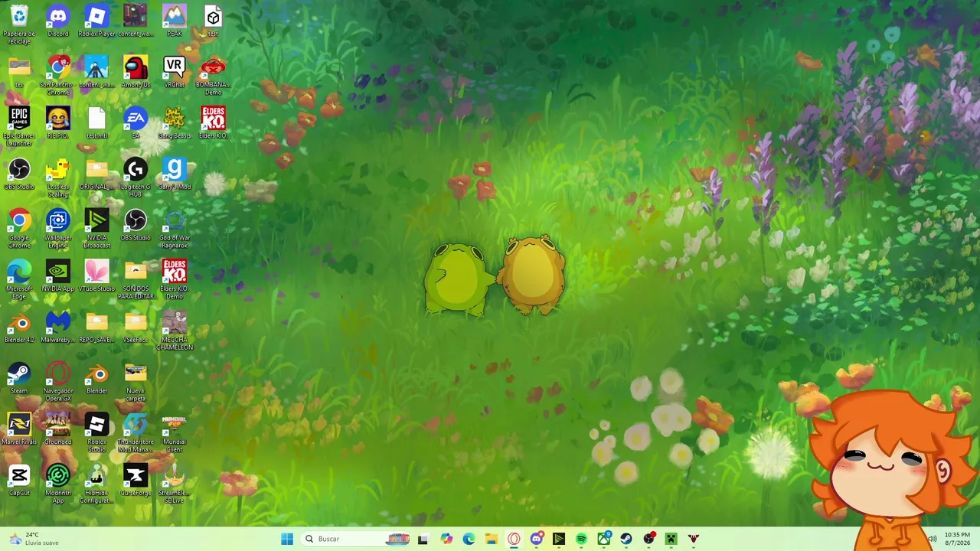Select the Steam desktop shortcut
Screen dimensions: 980x551
pos(19,380)
